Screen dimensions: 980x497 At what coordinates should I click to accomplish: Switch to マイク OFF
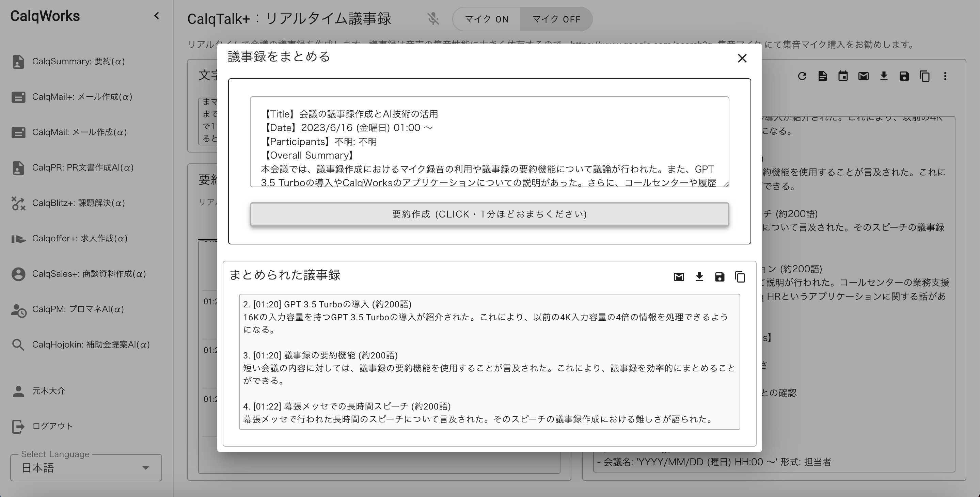pyautogui.click(x=556, y=19)
